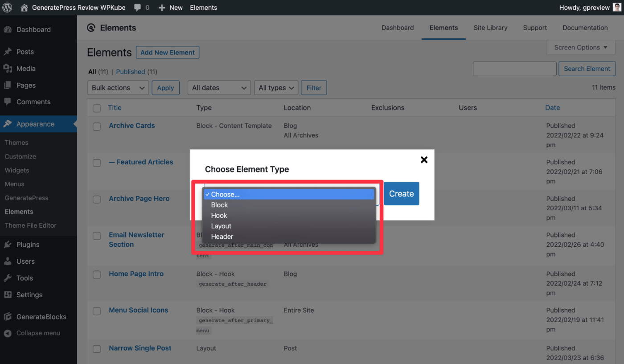Check the Email Newsletter Section row checkbox
Image resolution: width=624 pixels, height=364 pixels.
(x=97, y=236)
